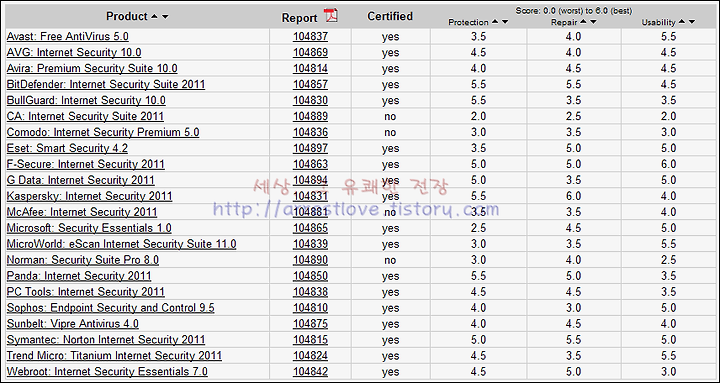Open Sophos: Endpoint Security and Control 9.5
720x383 pixels.
click(110, 308)
